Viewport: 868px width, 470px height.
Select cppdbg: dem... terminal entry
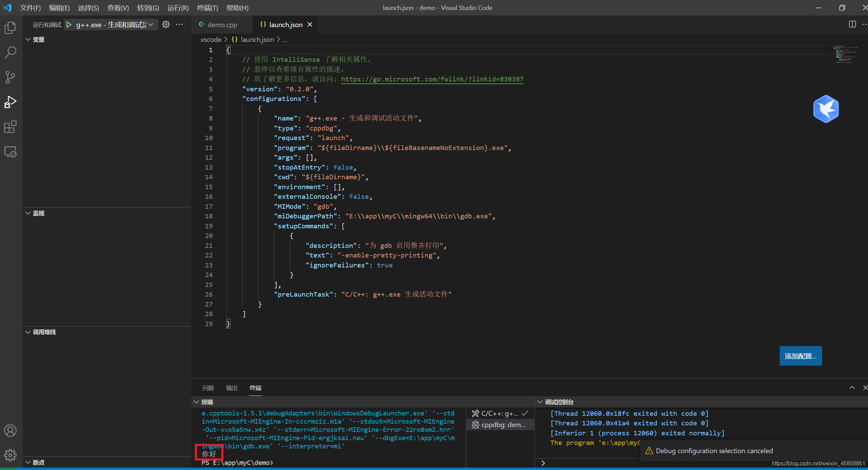click(500, 425)
